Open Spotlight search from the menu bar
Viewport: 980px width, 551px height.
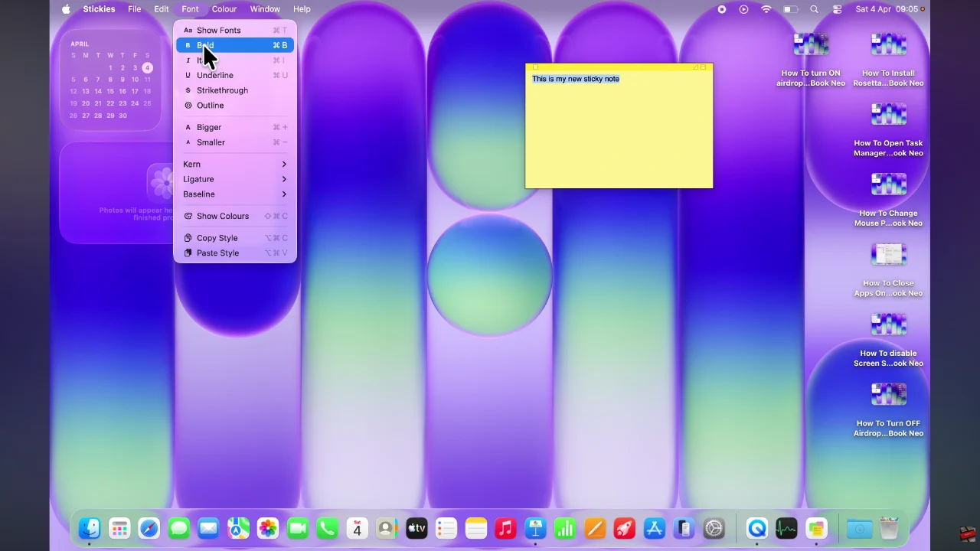tap(815, 8)
